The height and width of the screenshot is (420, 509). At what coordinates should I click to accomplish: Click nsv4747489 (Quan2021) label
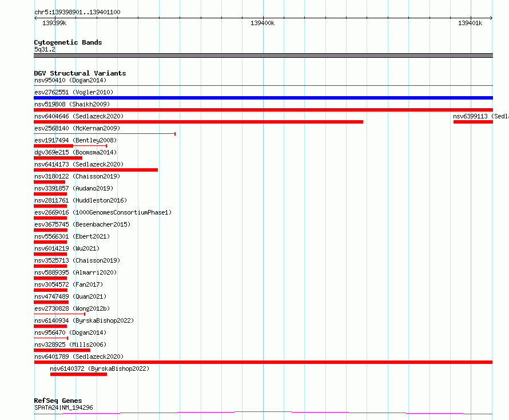pyautogui.click(x=70, y=296)
